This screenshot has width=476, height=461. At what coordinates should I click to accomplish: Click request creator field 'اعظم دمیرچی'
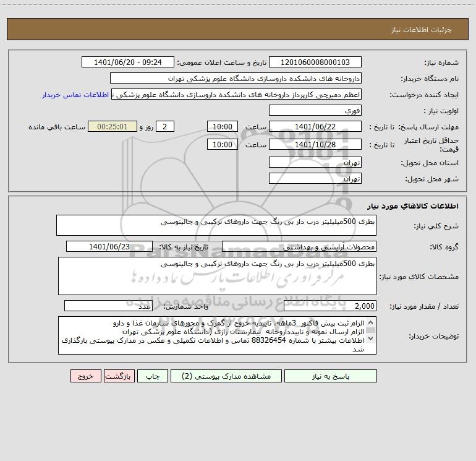[237, 94]
